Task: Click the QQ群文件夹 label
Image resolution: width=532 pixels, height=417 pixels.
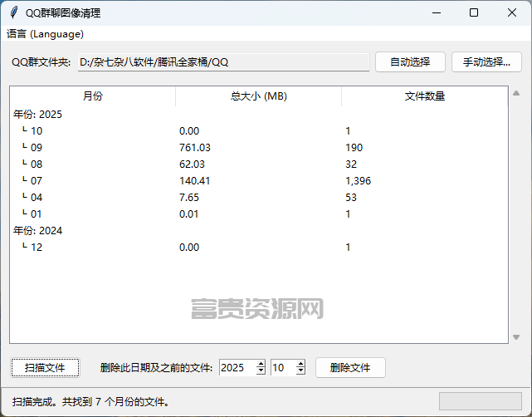Action: tap(41, 62)
